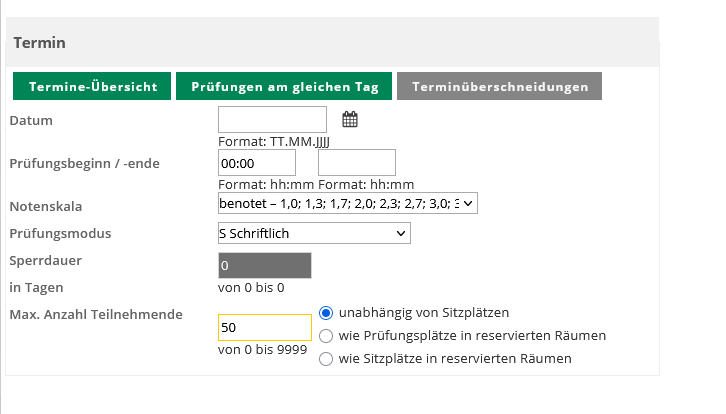Click the 'Notenskala' field label
The width and height of the screenshot is (726, 414).
pos(45,207)
